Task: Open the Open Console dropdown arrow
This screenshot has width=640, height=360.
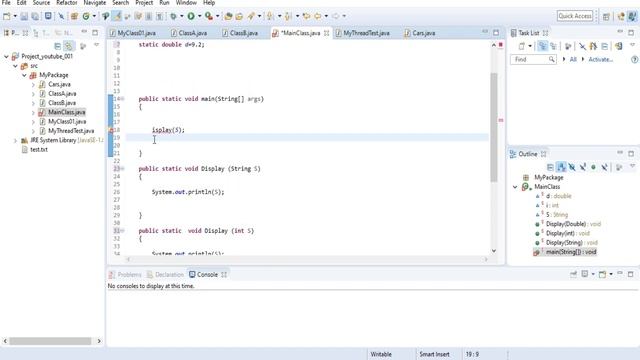Action: [x=611, y=274]
